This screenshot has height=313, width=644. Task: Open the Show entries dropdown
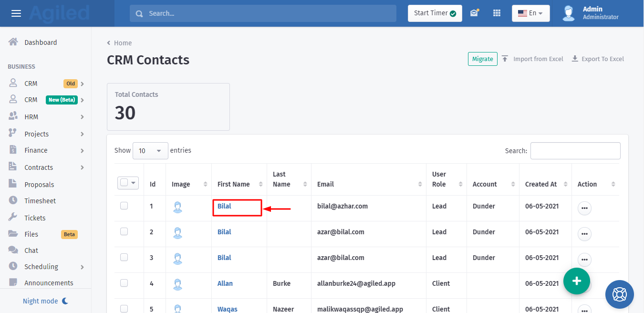(150, 151)
